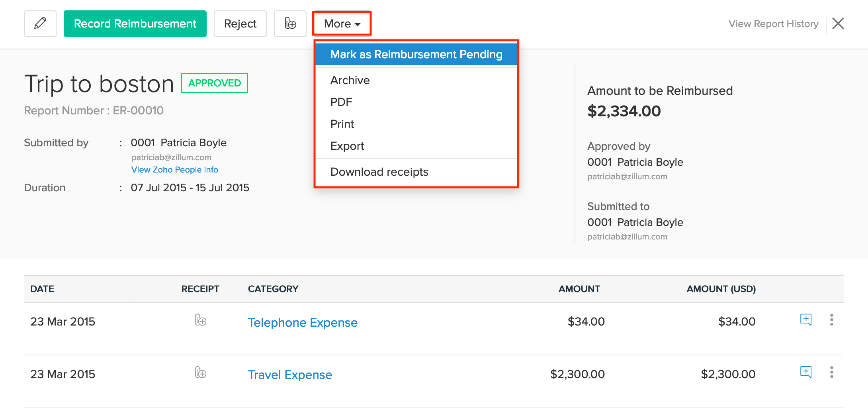View attached receipt for Telephone Expense
Screen dimensions: 868x408
(x=201, y=321)
